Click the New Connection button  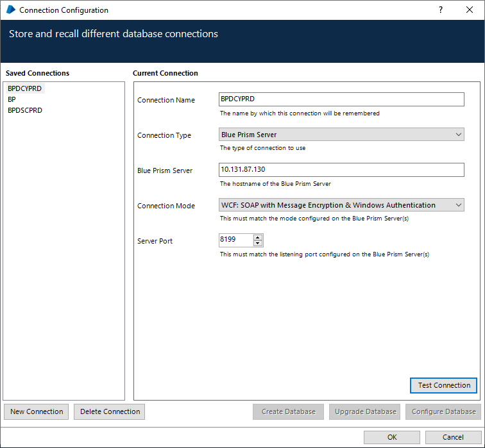[x=37, y=411]
